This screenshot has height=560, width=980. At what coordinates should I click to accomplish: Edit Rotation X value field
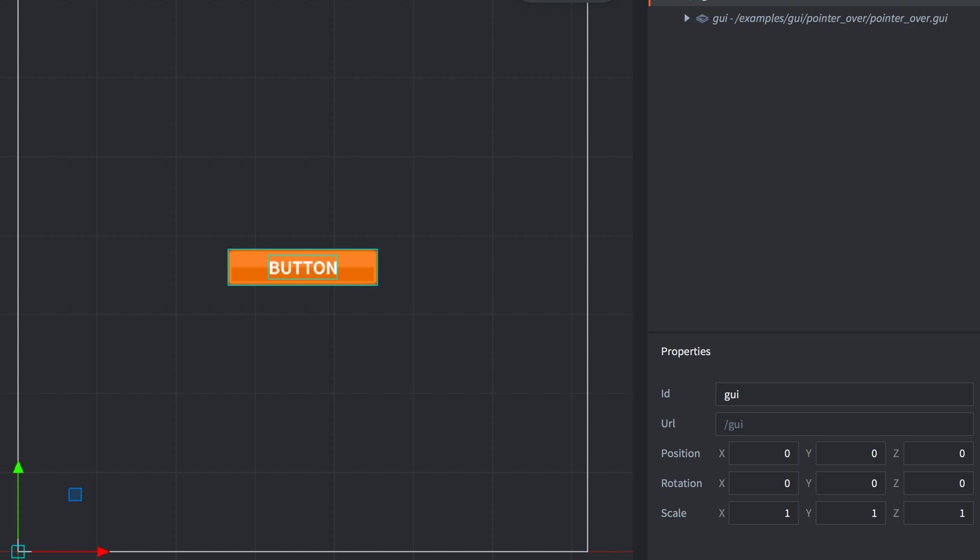763,483
